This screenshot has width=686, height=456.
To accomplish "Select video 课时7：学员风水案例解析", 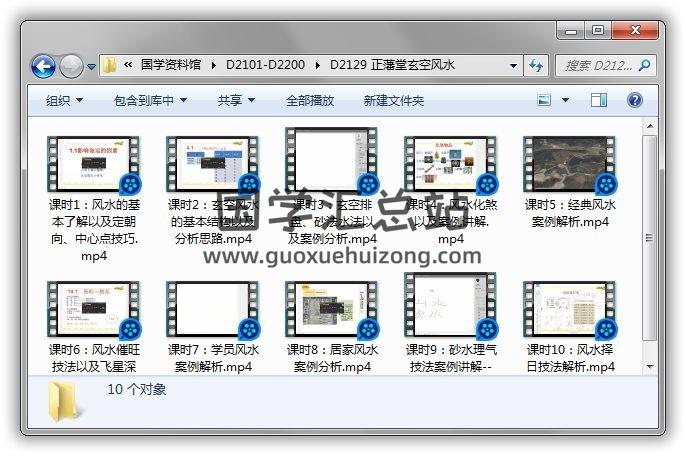I will [213, 310].
